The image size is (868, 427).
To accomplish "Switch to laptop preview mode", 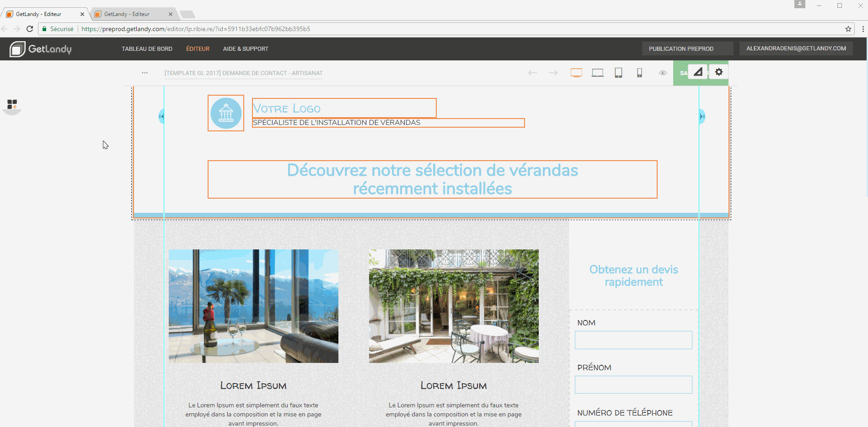I will click(597, 73).
